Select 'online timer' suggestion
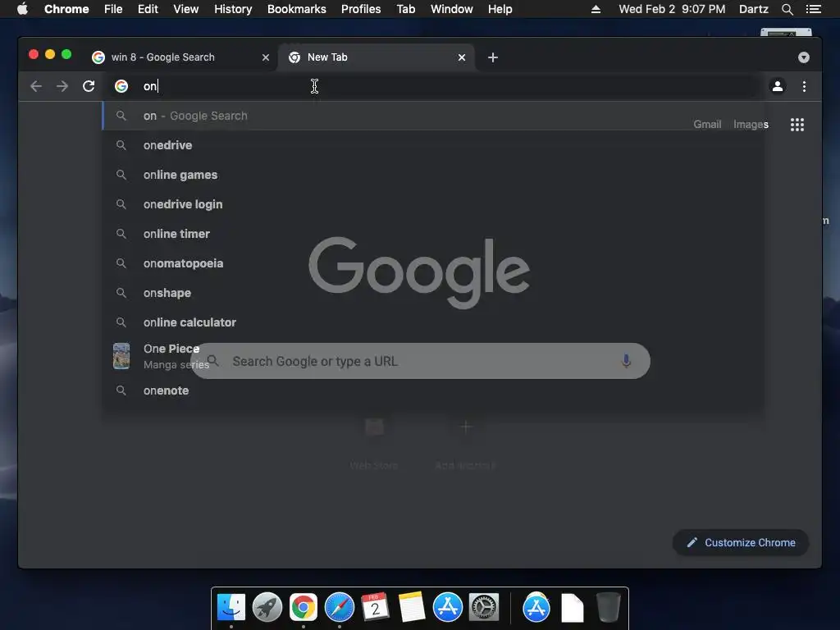840x630 pixels. point(433,234)
